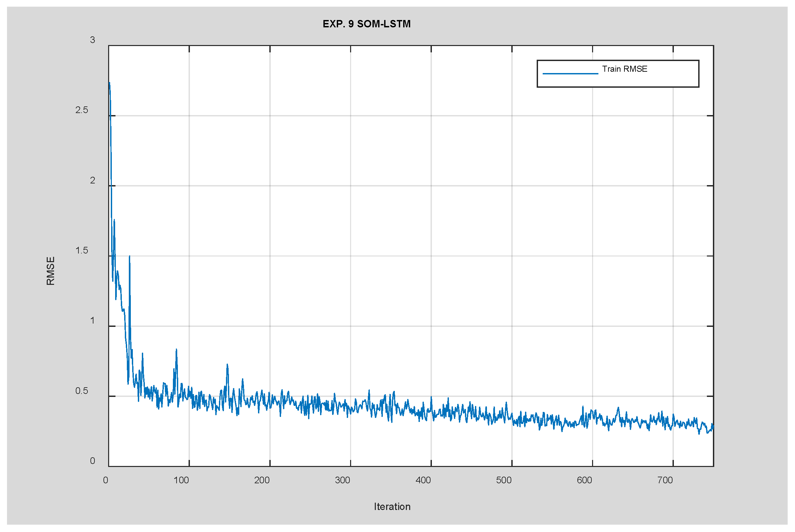Viewport: 795px width, 532px height.
Task: Click the x-axis tick label 200
Action: (262, 480)
